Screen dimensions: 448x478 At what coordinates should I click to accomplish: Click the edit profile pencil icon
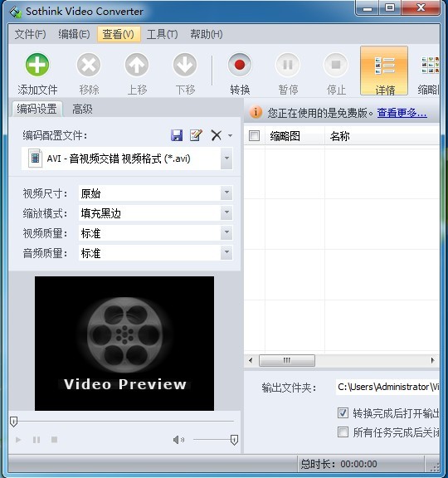[196, 135]
